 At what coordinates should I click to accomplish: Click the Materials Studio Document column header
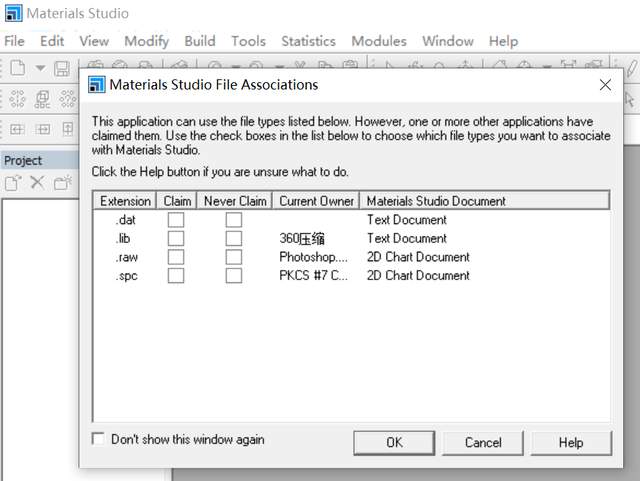pos(484,201)
